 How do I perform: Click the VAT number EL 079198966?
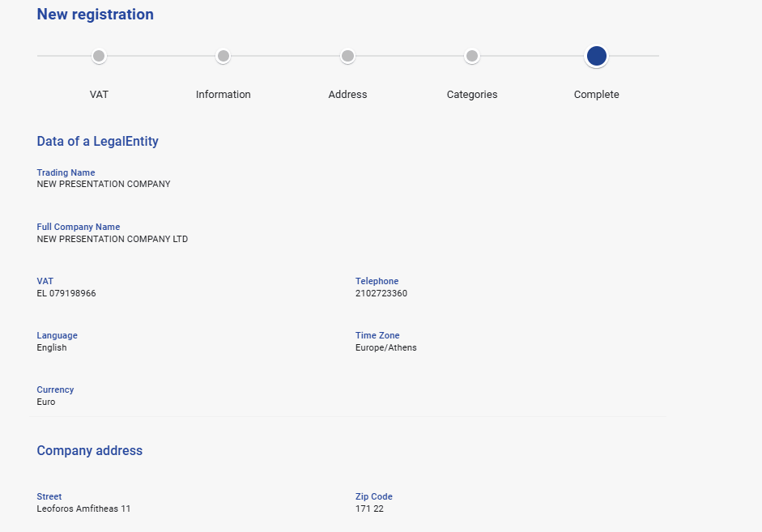point(66,294)
